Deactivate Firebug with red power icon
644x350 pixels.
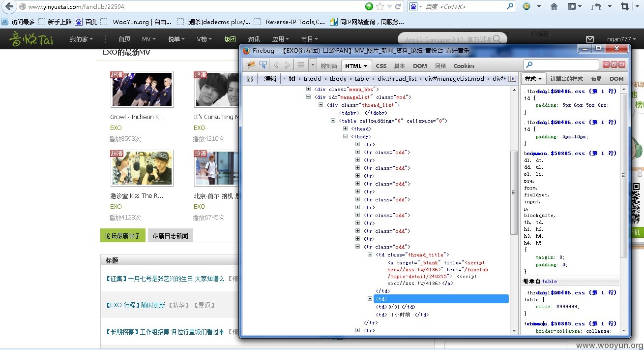tap(621, 64)
